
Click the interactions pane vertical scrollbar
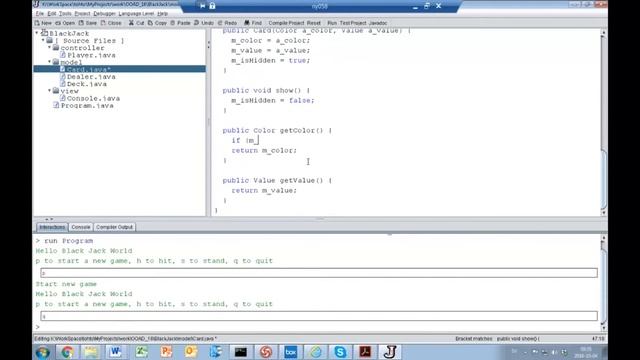[x=604, y=282]
